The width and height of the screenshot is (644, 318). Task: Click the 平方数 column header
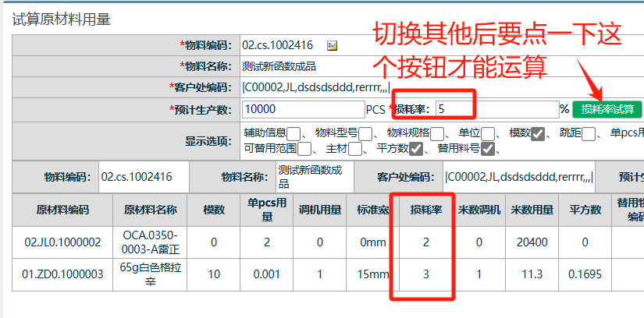585,210
